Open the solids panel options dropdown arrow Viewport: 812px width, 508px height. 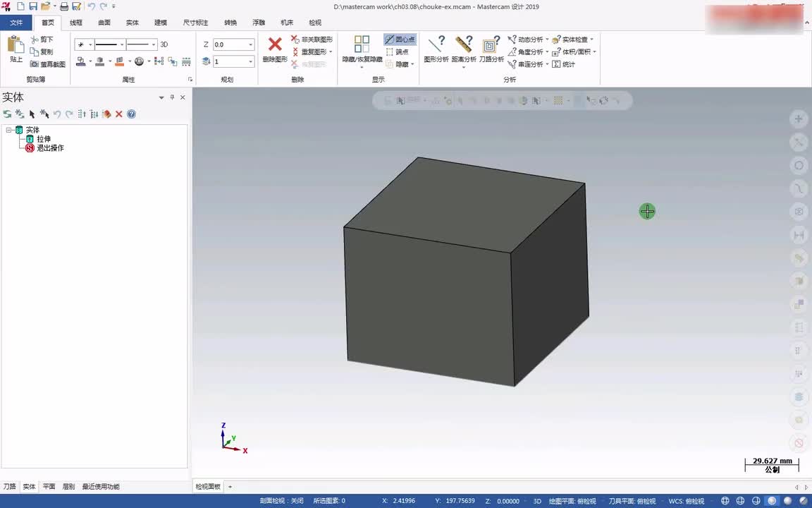pyautogui.click(x=161, y=97)
